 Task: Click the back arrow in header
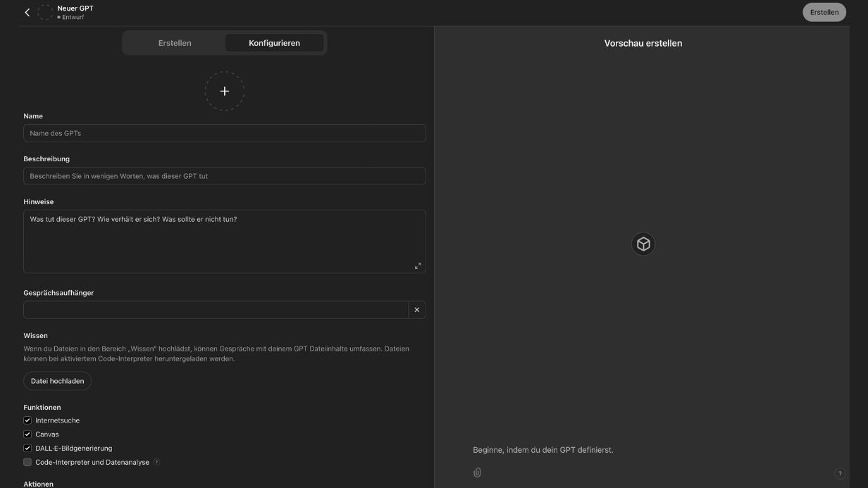coord(27,13)
